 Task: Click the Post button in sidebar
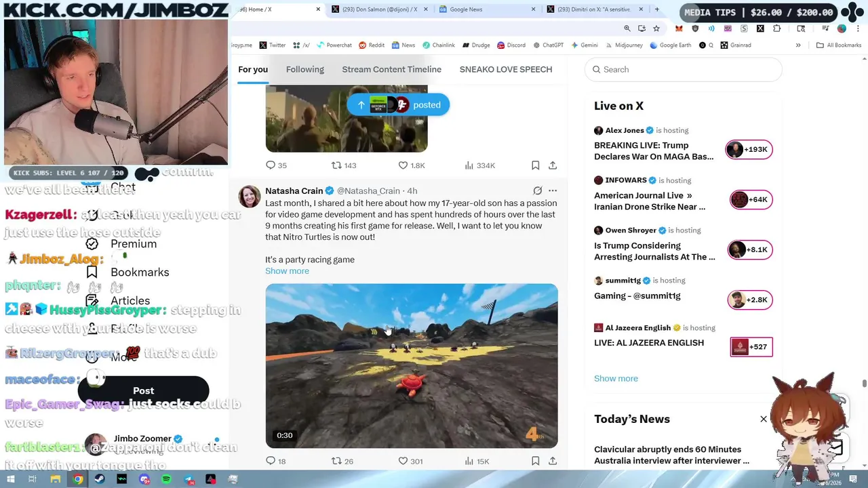[143, 390]
